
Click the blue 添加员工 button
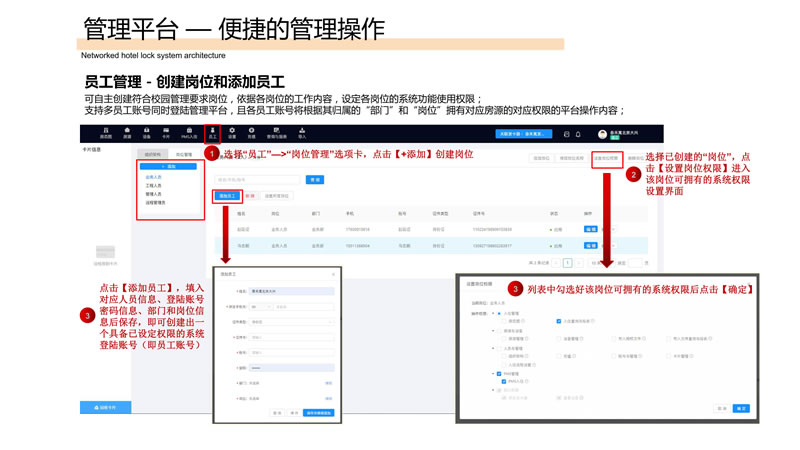tap(227, 196)
